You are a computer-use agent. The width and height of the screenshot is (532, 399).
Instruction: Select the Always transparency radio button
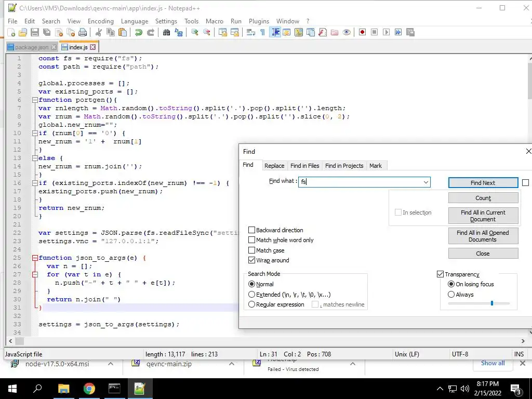[451, 295]
